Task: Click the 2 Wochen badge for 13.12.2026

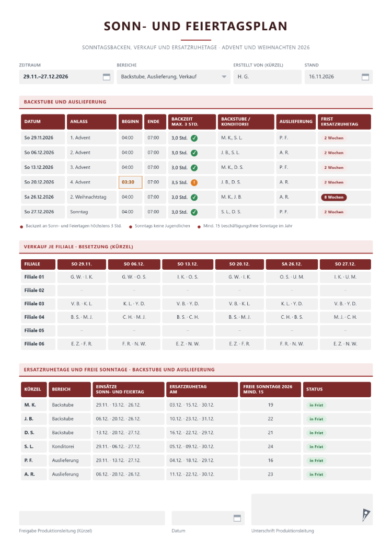Action: [x=333, y=167]
